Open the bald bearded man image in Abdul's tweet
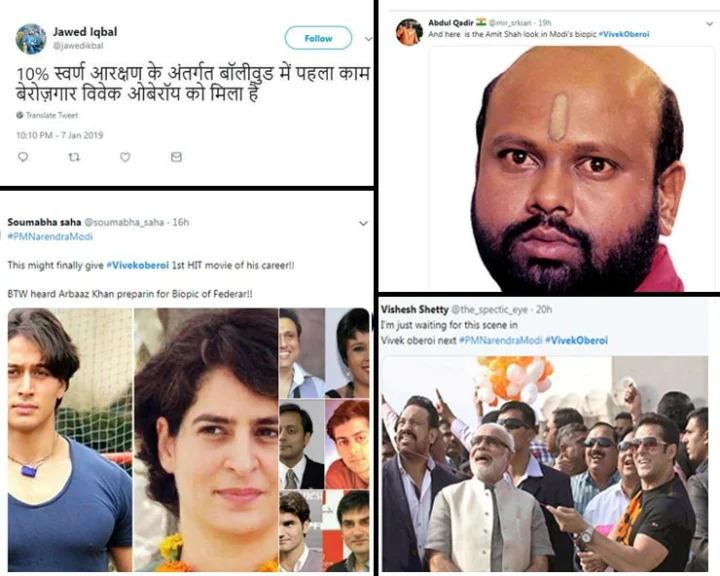The width and height of the screenshot is (720, 576). (x=572, y=168)
